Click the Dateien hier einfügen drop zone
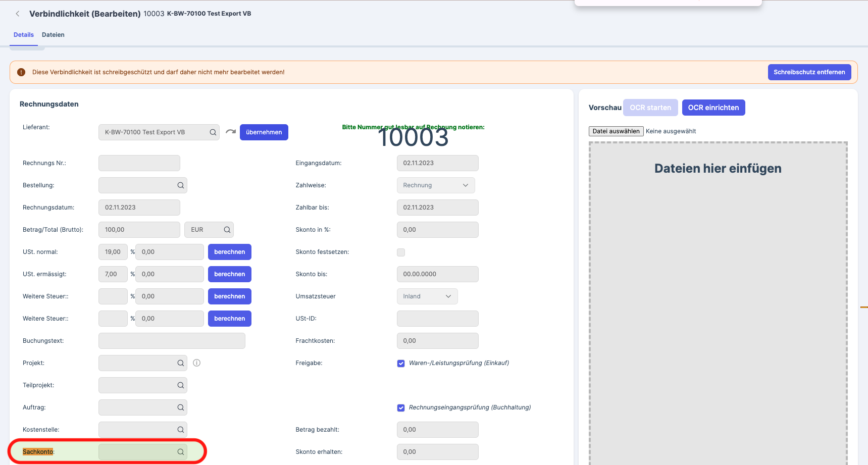 coord(718,303)
